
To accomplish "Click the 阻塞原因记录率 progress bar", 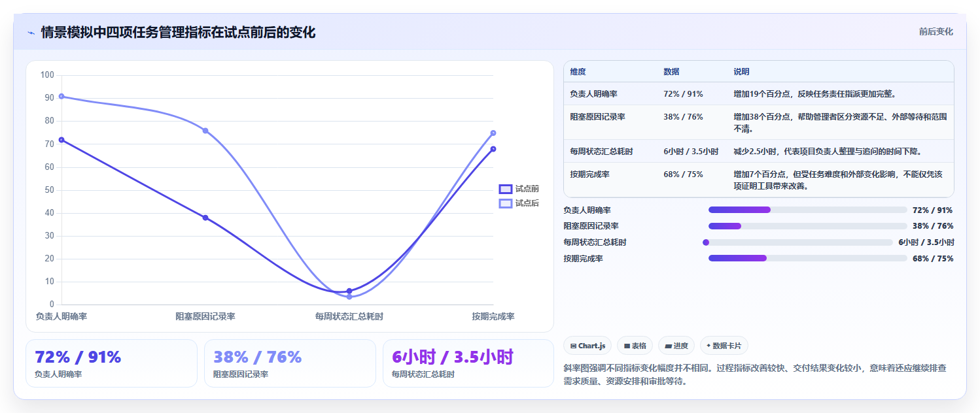I will (808, 226).
